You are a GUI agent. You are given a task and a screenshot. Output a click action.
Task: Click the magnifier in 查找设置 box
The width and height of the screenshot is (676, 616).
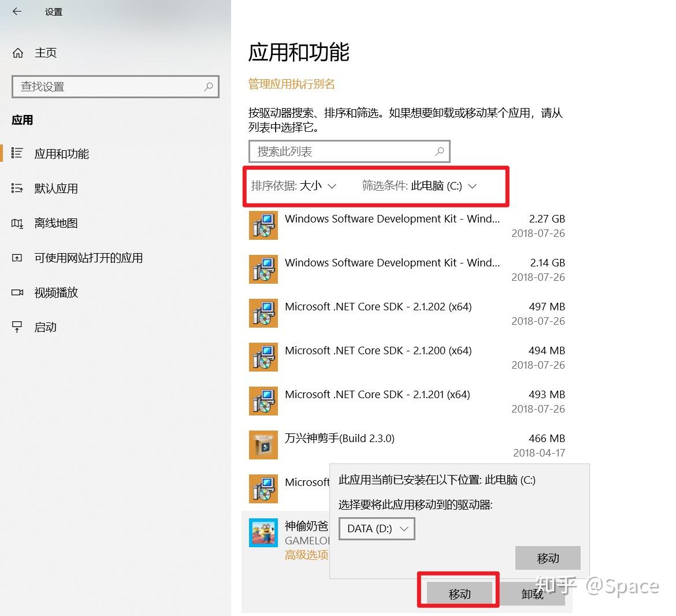(209, 87)
